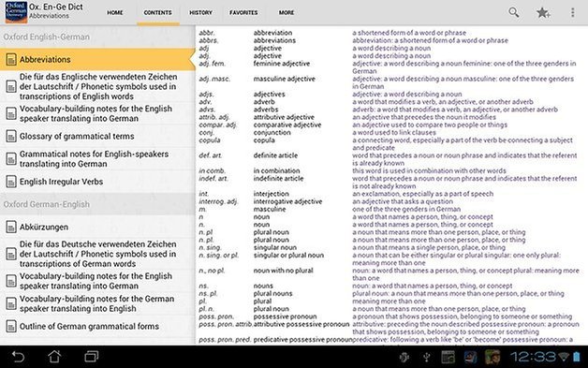Tap the clock showing 12:33
Image resolution: width=588 pixels, height=368 pixels.
coord(533,357)
